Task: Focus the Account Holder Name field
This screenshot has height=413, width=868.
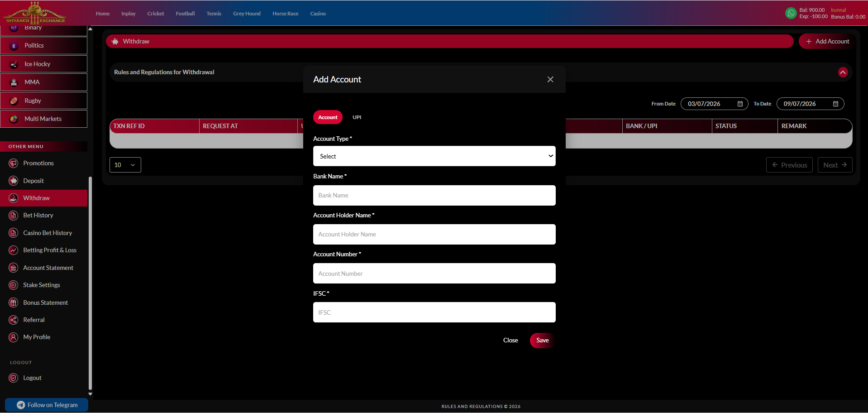Action: 434,235
